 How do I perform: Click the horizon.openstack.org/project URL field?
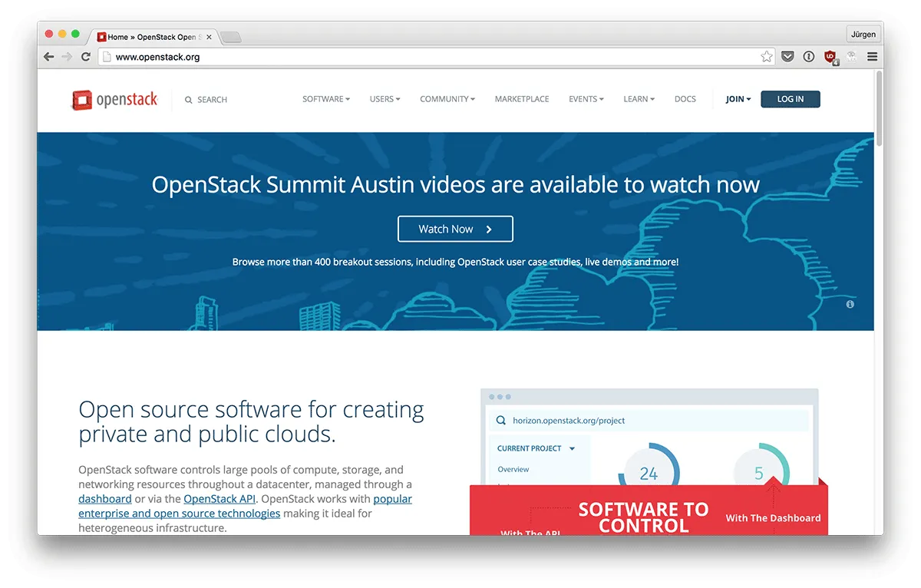pos(649,421)
